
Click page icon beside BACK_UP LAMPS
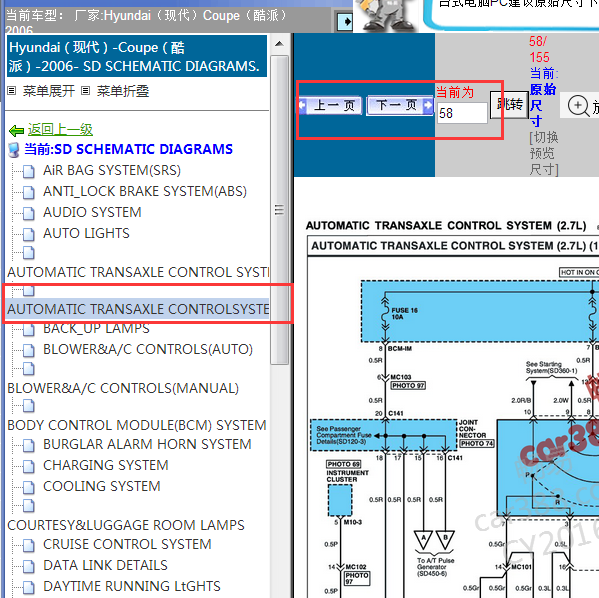pyautogui.click(x=29, y=330)
